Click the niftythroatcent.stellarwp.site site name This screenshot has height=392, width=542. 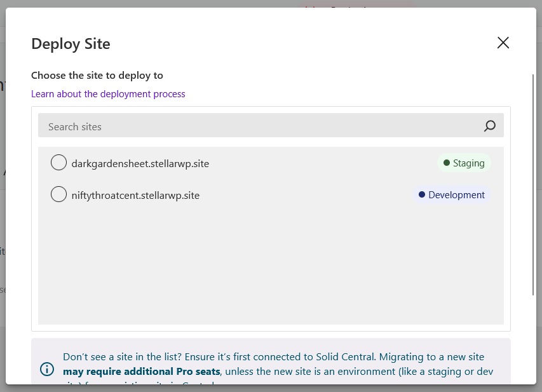135,195
